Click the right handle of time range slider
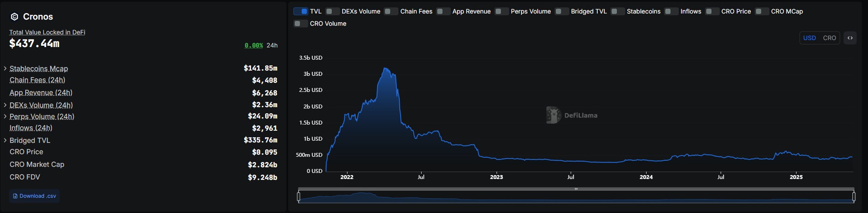The image size is (868, 213). (854, 197)
